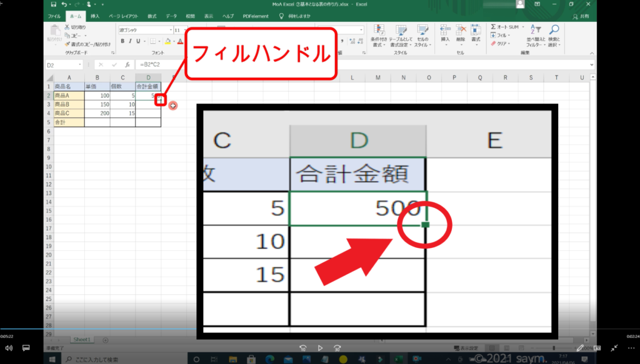
Task: Click the Italic formatting button
Action: (x=130, y=41)
